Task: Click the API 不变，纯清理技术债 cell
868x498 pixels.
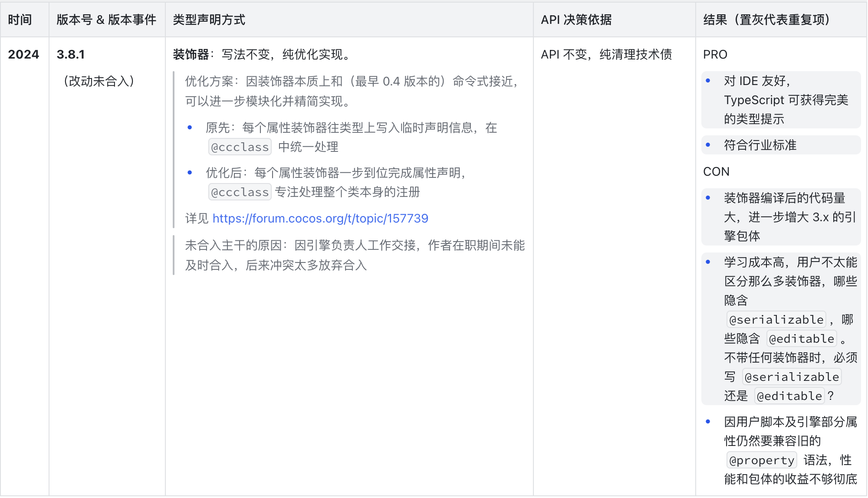Action: tap(606, 54)
